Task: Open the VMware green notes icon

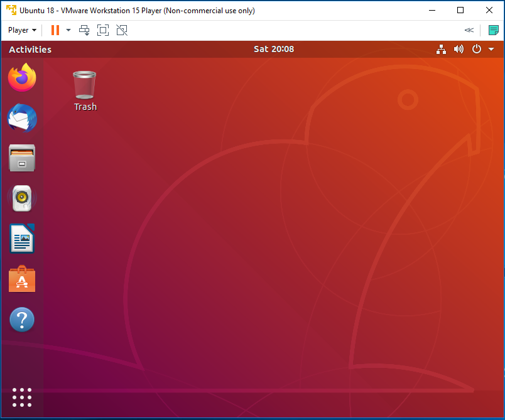Action: pos(493,30)
